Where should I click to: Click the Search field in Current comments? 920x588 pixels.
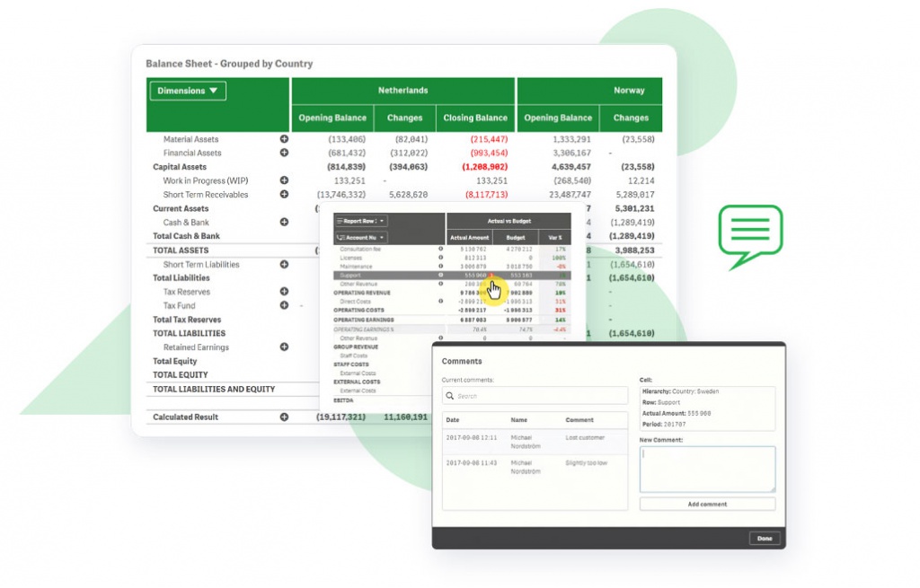click(x=535, y=396)
